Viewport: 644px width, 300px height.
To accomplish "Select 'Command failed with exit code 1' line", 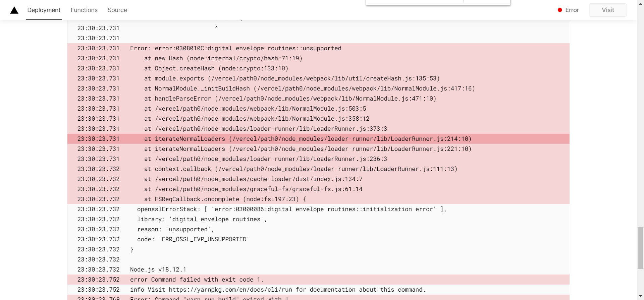I will tap(318, 280).
